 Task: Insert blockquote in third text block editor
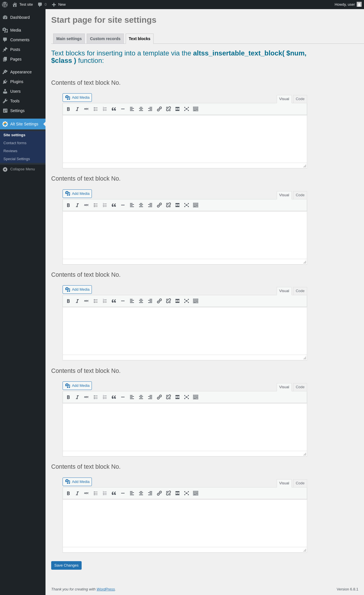pyautogui.click(x=114, y=301)
